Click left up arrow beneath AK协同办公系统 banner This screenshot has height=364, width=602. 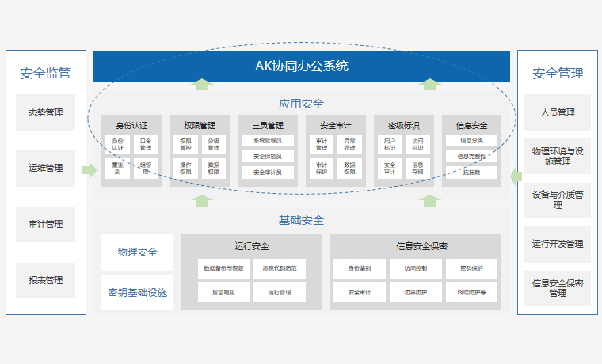coord(203,84)
